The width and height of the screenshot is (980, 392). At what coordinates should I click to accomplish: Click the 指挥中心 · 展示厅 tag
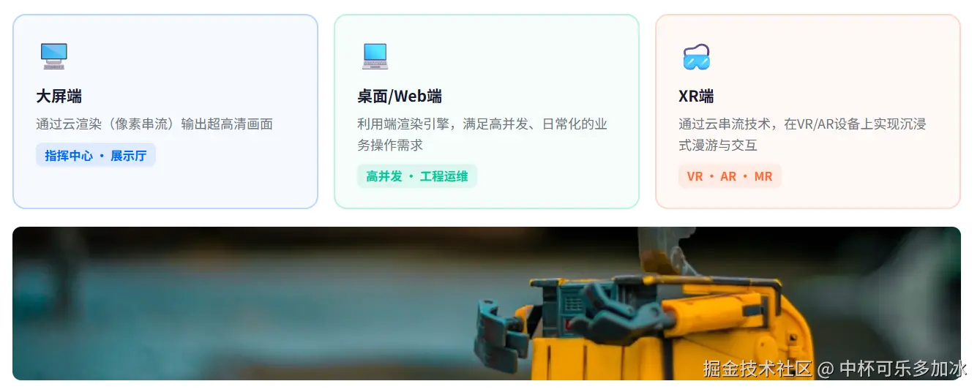[96, 155]
